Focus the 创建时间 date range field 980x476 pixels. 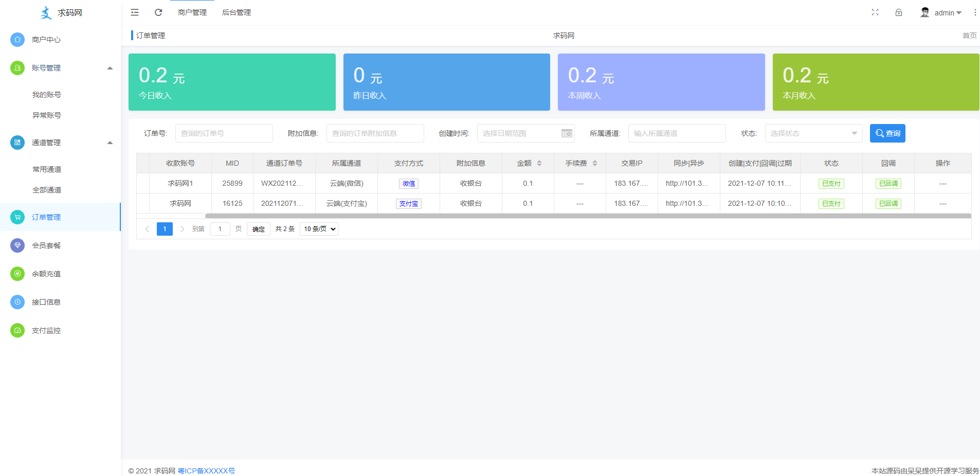[526, 133]
